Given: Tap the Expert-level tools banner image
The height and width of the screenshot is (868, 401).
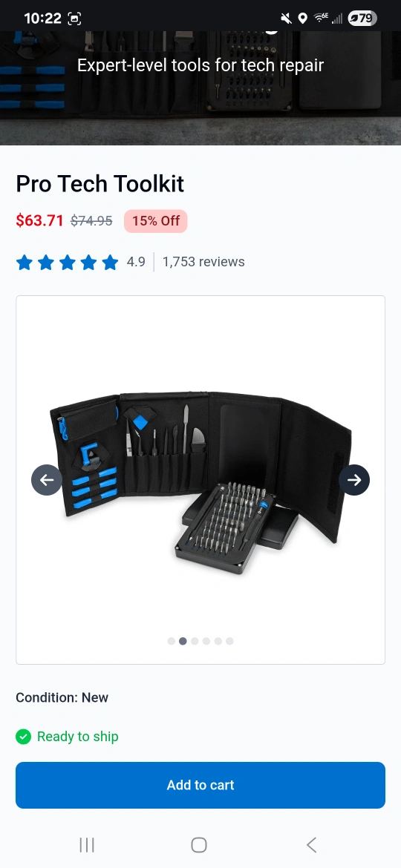Looking at the screenshot, I should [200, 88].
